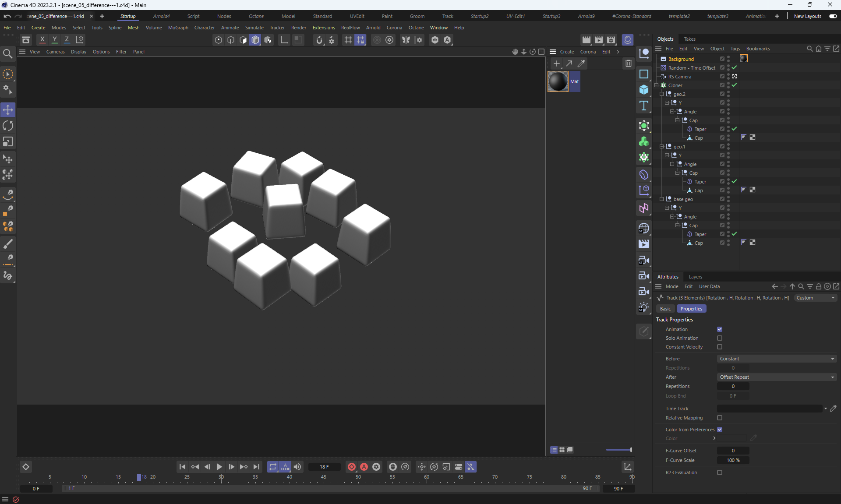Disable the Animation checkbox
The height and width of the screenshot is (504, 841).
pos(720,329)
